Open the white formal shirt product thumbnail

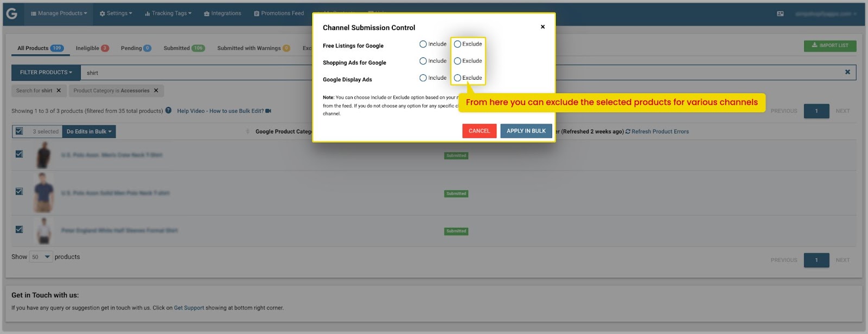[x=44, y=230]
